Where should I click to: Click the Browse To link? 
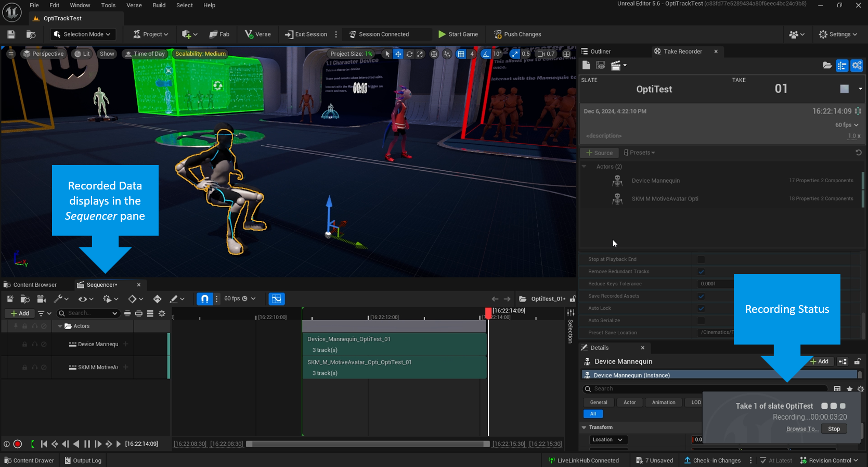coord(801,429)
